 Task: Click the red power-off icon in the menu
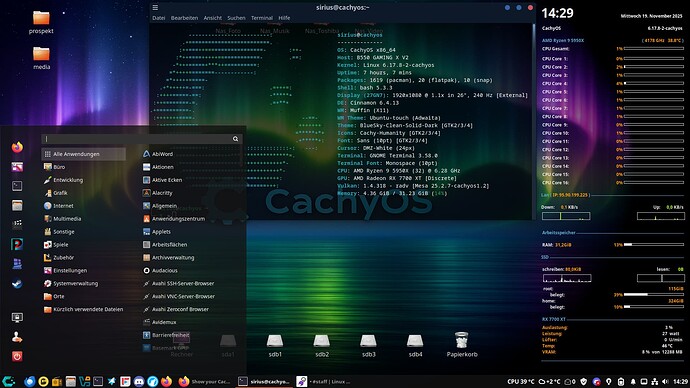coord(17,356)
